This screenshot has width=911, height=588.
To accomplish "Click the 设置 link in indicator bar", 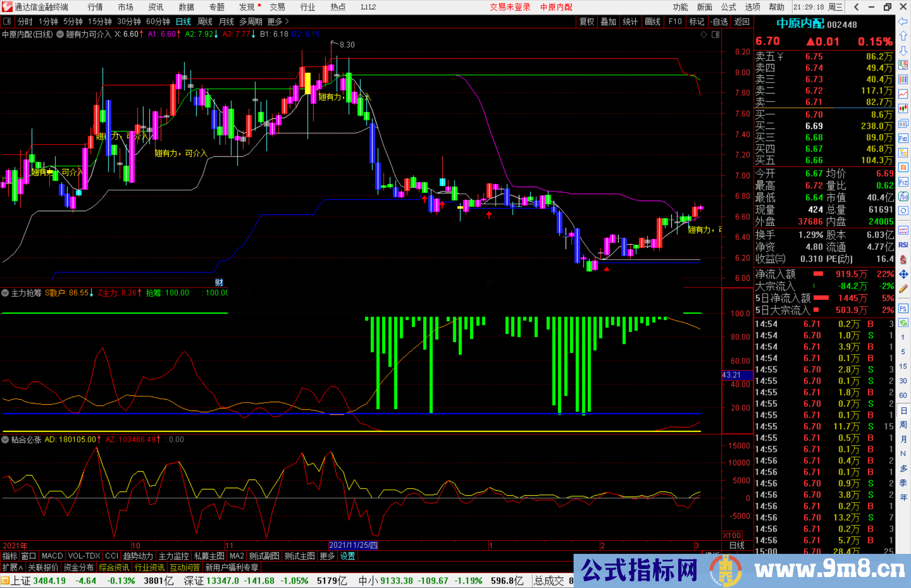I will (348, 556).
